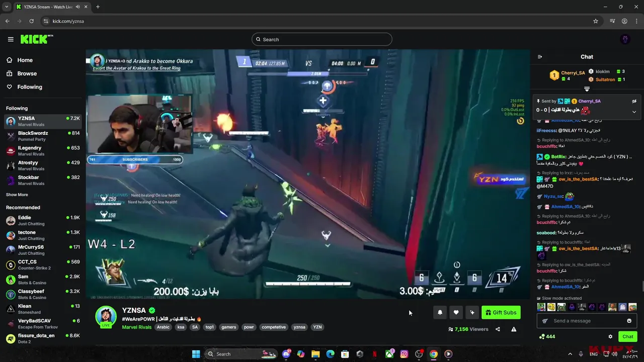The width and height of the screenshot is (644, 362).
Task: Expand the Show More following list
Action: pyautogui.click(x=17, y=195)
